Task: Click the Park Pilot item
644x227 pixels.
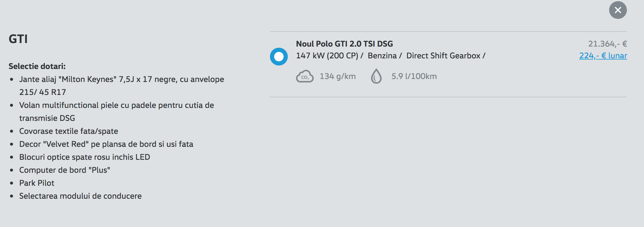Action: point(37,183)
